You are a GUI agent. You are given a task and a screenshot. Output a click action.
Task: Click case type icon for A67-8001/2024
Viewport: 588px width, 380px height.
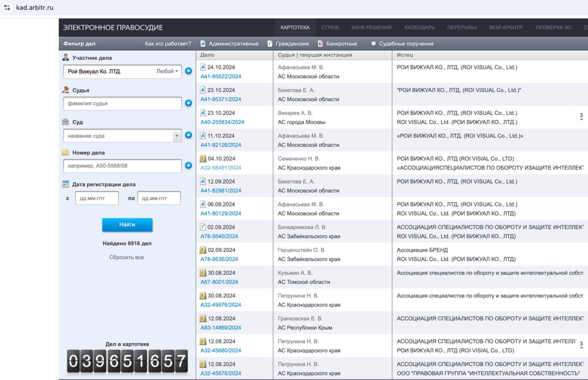click(x=203, y=273)
